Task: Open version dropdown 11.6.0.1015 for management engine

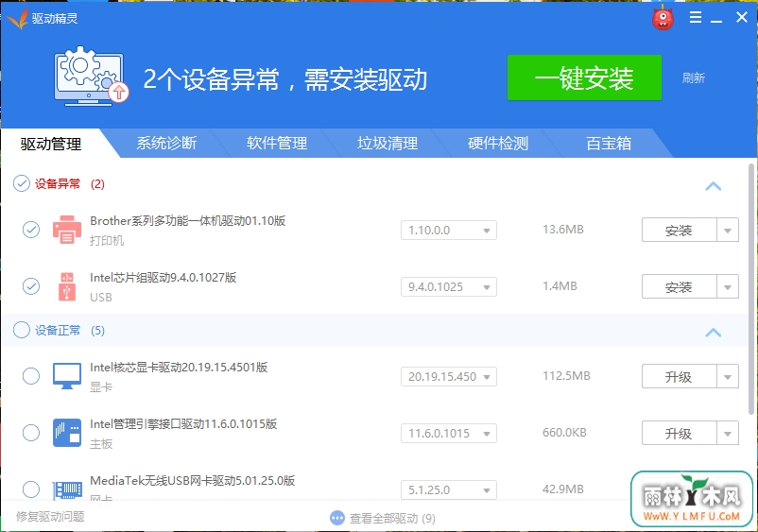Action: (x=449, y=434)
